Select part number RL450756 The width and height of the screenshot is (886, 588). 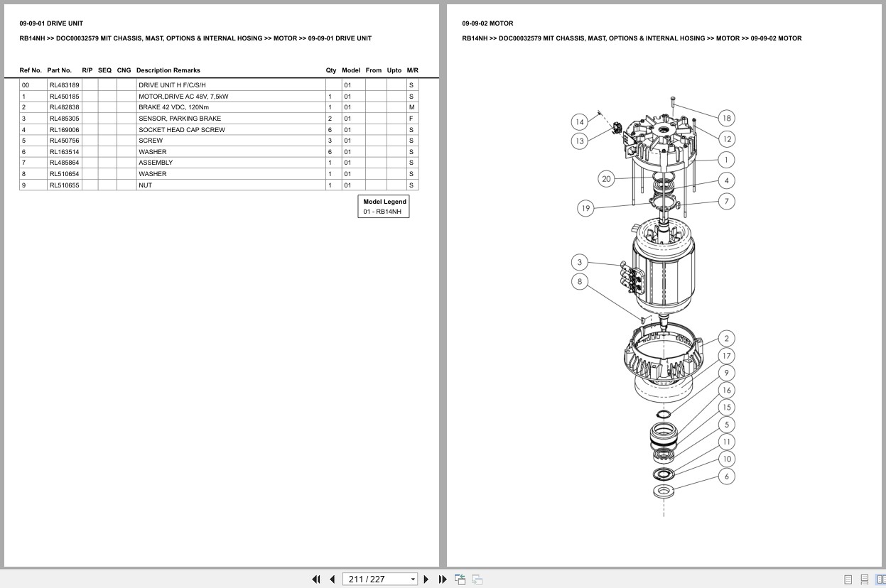click(64, 141)
